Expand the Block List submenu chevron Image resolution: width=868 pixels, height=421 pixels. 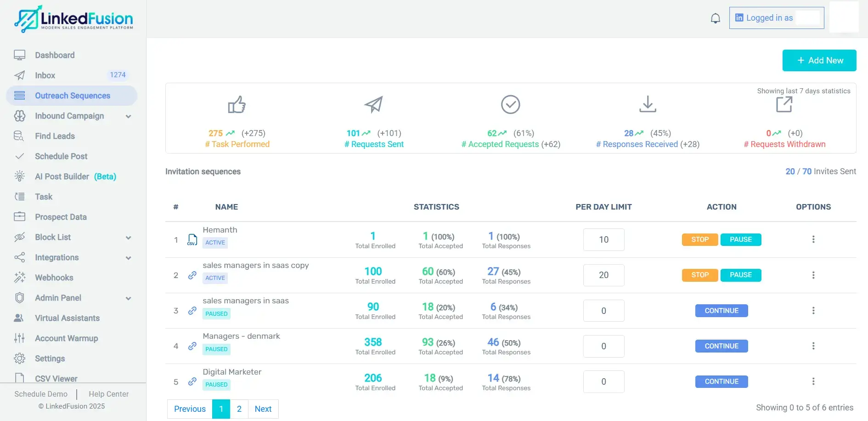pyautogui.click(x=129, y=238)
